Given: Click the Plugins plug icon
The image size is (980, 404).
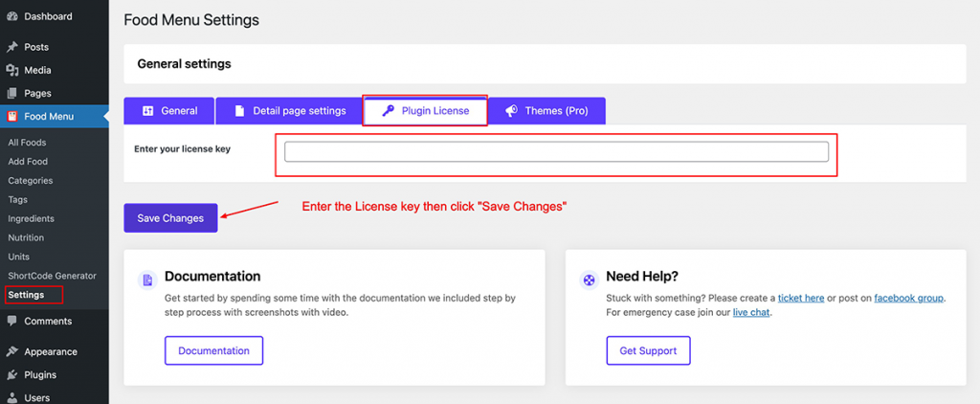Looking at the screenshot, I should point(11,374).
